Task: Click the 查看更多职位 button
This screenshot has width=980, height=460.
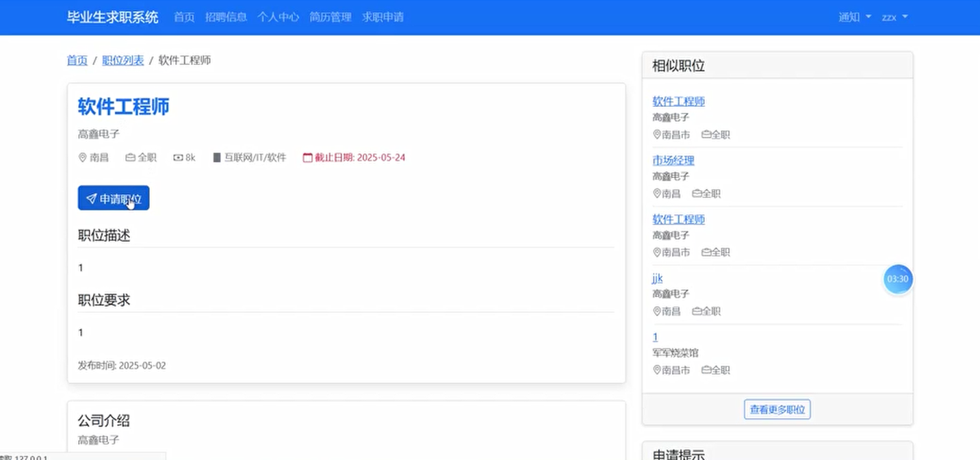Action: tap(777, 409)
